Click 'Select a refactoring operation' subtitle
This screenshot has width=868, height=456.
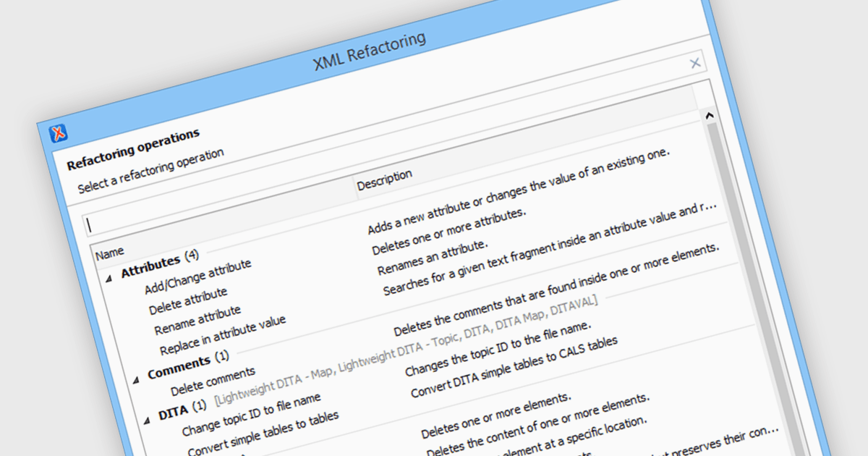coord(150,172)
